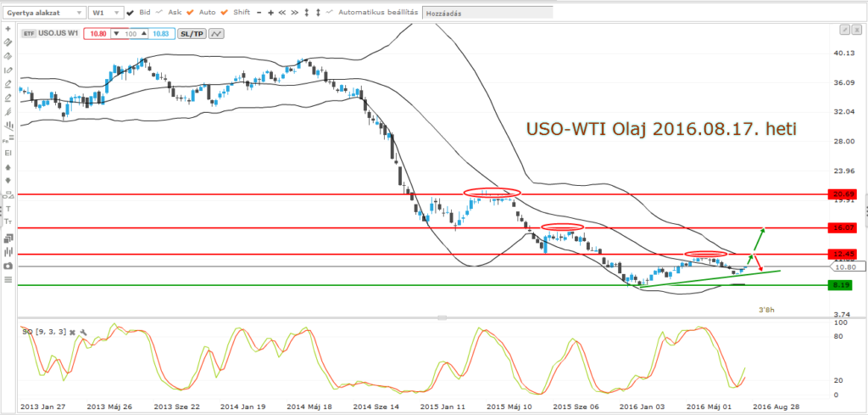Click the 12.45 red price level label
The width and height of the screenshot is (868, 415).
coord(842,254)
